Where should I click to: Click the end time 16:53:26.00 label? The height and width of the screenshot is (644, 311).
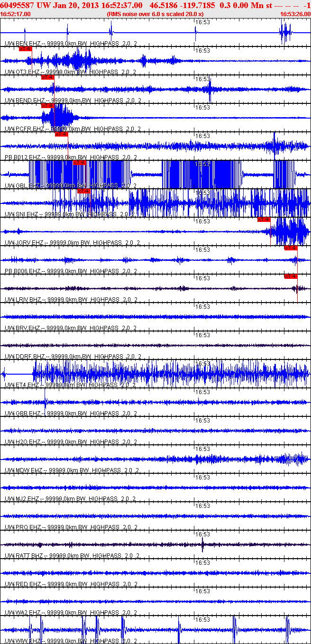click(295, 14)
